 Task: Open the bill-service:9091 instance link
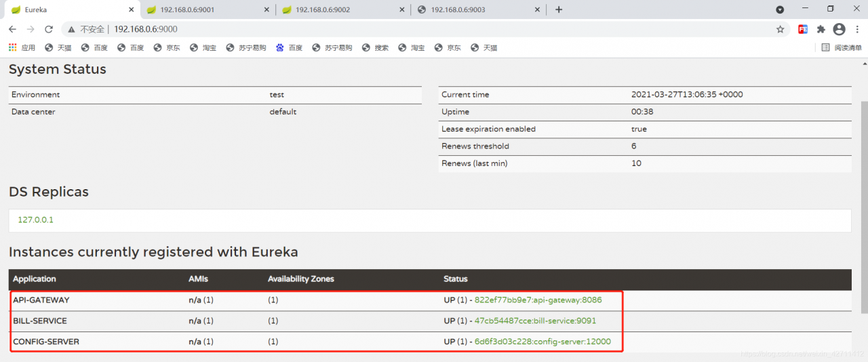click(x=535, y=321)
